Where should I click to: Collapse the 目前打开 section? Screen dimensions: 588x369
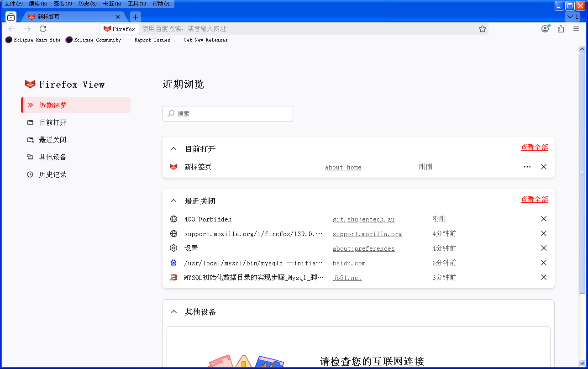pos(173,149)
